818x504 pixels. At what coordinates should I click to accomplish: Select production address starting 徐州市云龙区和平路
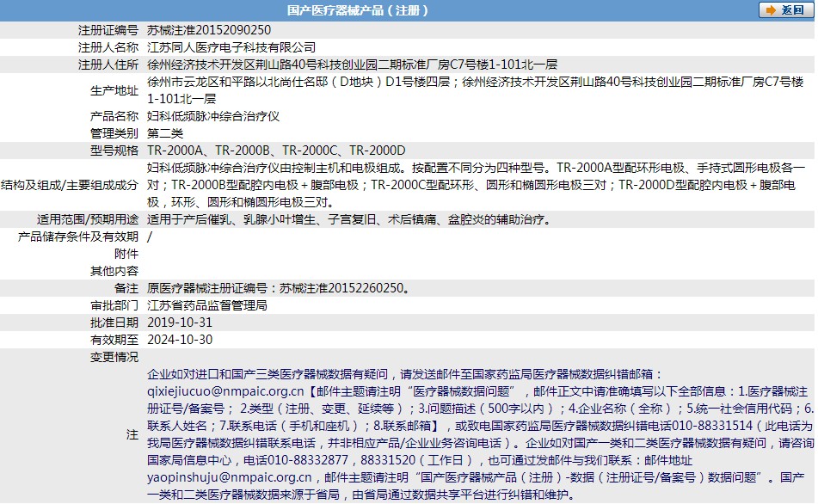[476, 90]
